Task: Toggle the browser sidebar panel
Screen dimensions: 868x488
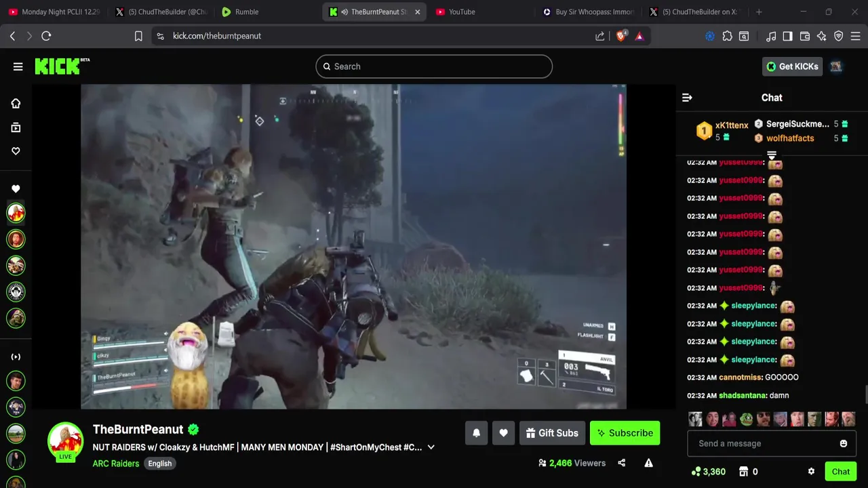Action: (787, 36)
